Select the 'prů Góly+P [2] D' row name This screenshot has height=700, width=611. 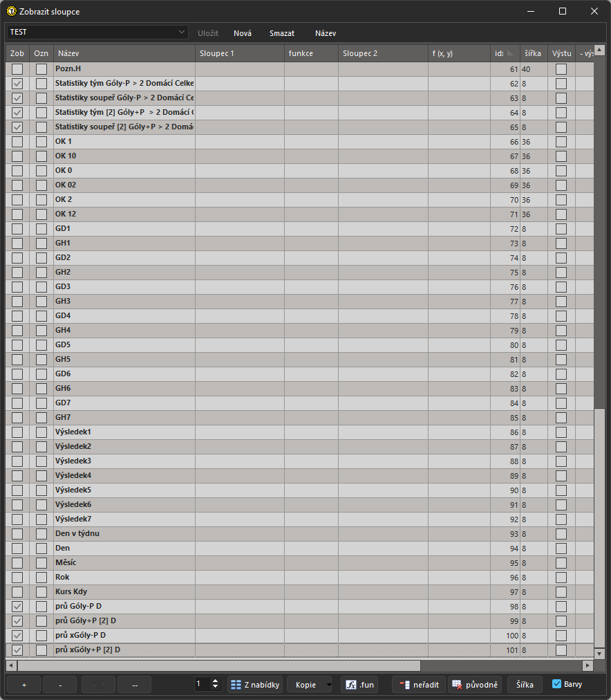coord(86,620)
